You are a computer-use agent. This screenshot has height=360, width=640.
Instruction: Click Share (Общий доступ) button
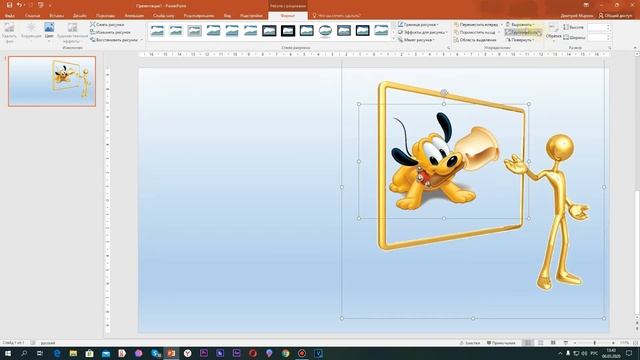(x=615, y=16)
